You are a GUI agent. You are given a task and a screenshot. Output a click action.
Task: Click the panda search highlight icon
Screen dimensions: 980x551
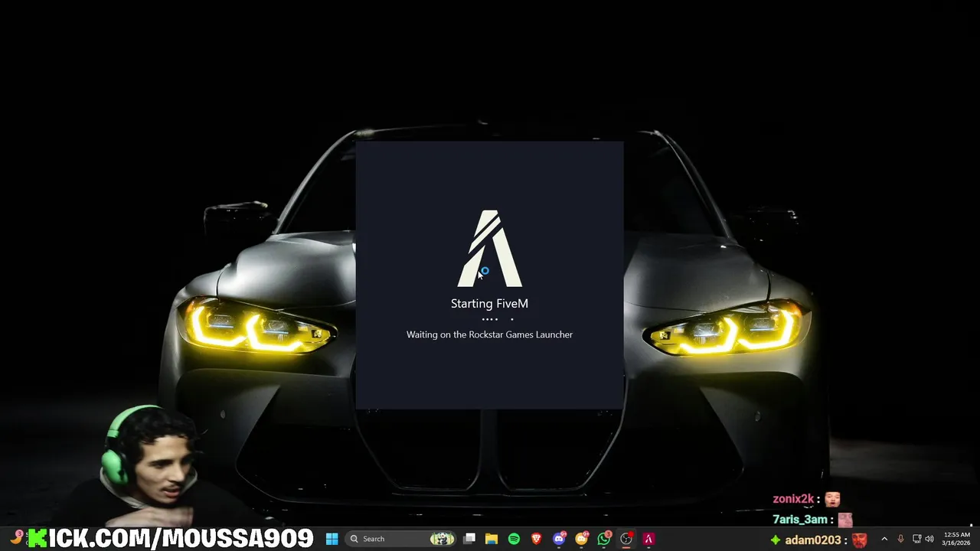(442, 539)
